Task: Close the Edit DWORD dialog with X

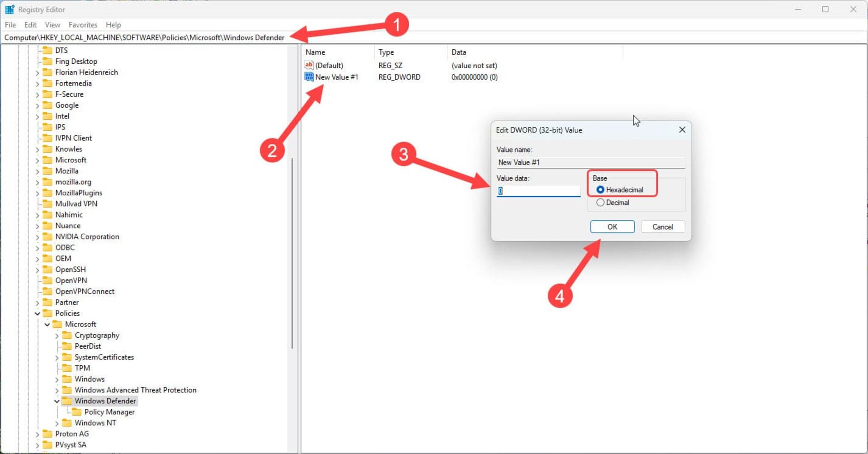Action: point(682,130)
